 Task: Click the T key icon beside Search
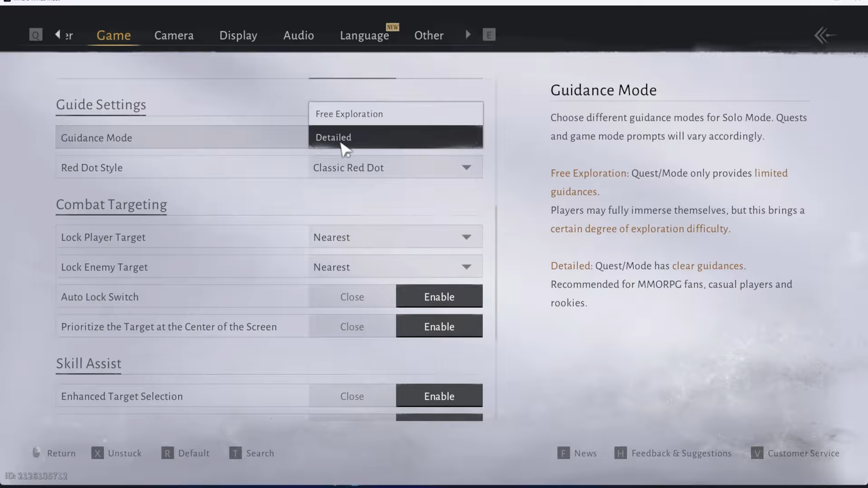235,453
